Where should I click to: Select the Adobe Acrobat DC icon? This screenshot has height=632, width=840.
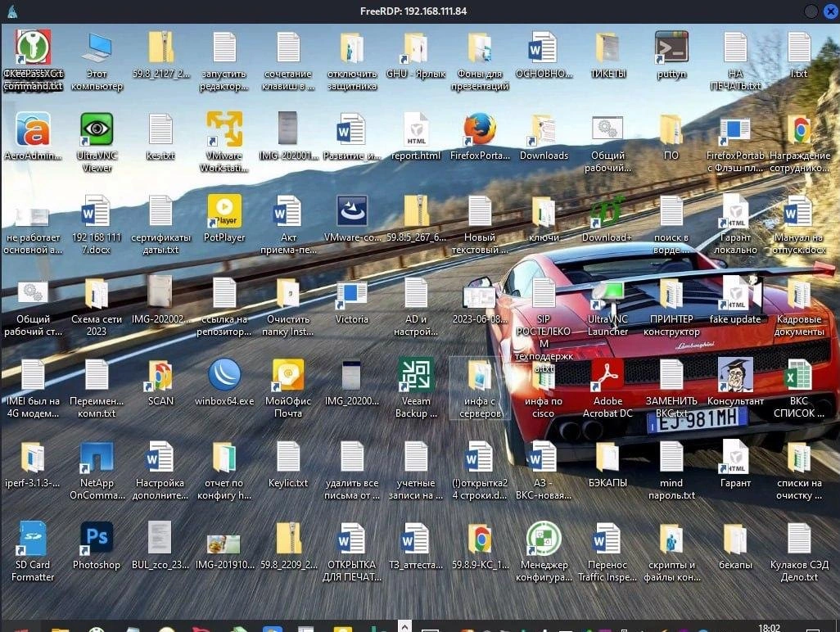click(x=607, y=376)
